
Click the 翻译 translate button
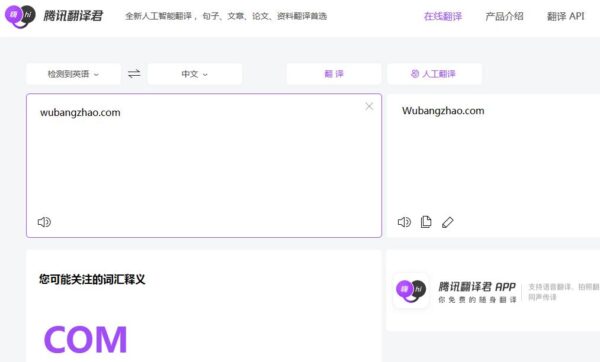334,74
